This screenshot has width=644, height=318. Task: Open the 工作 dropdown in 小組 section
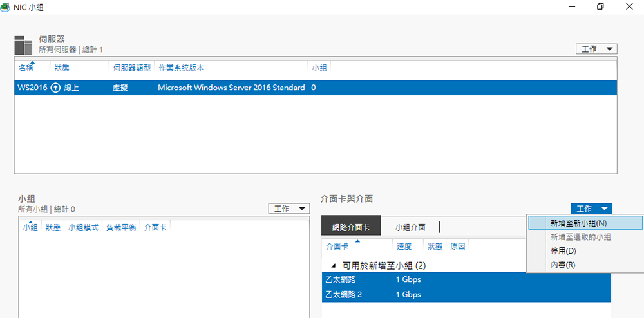(x=289, y=209)
